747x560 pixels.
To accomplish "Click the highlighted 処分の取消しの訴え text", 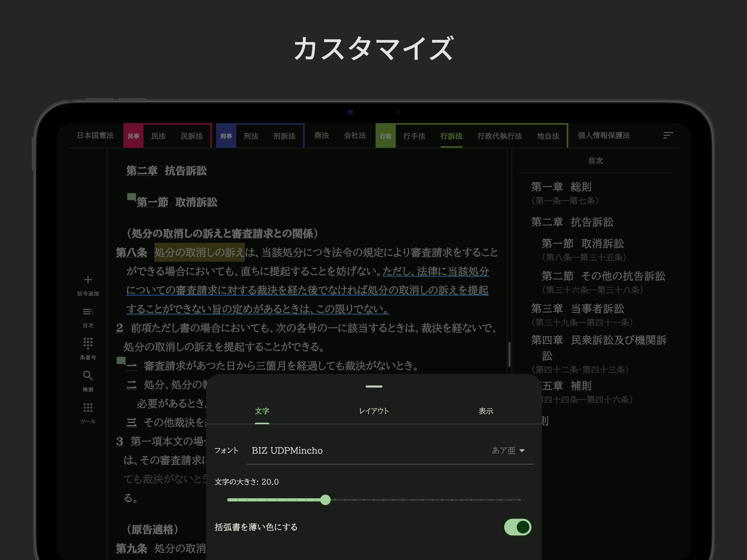I will click(x=199, y=252).
